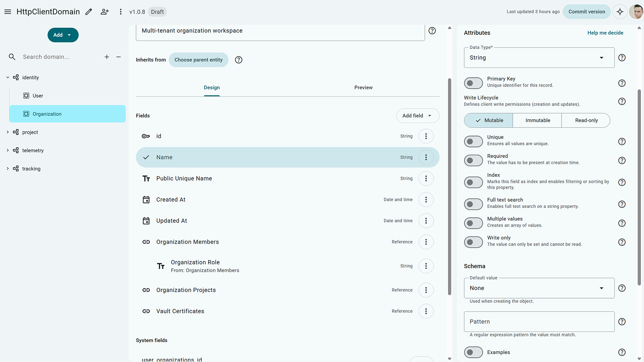The height and width of the screenshot is (362, 644).
Task: Click help icon for Write Lifecycle
Action: pyautogui.click(x=622, y=101)
